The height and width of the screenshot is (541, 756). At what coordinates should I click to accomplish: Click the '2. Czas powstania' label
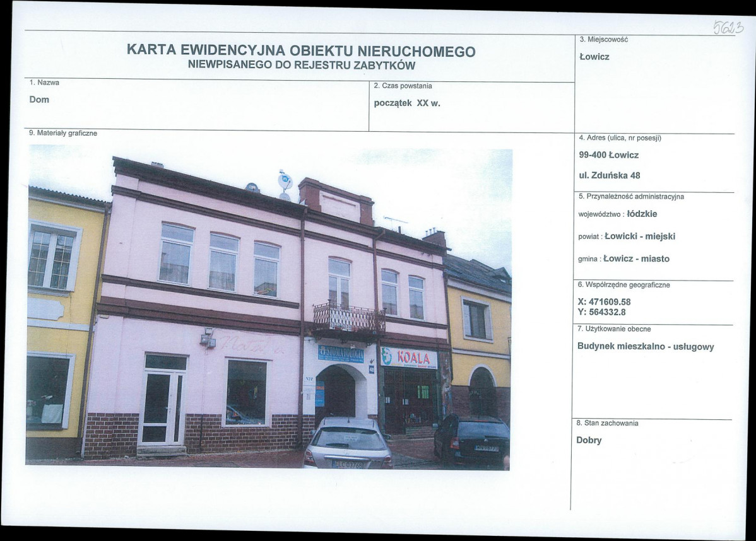pyautogui.click(x=403, y=86)
